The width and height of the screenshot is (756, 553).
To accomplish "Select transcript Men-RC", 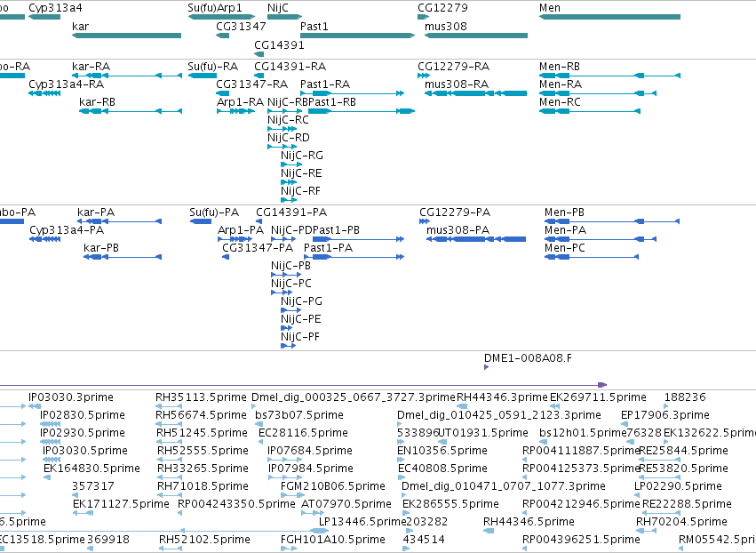I will click(590, 111).
